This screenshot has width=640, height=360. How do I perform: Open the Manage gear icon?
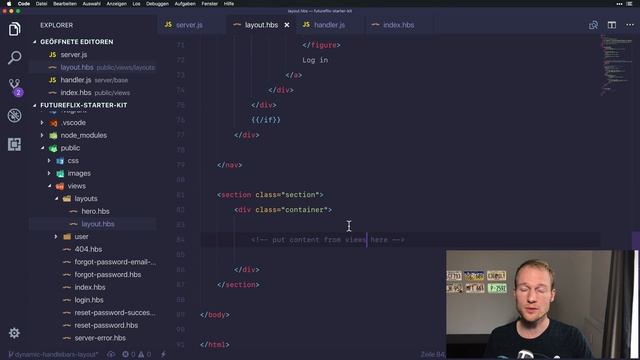coord(14,333)
